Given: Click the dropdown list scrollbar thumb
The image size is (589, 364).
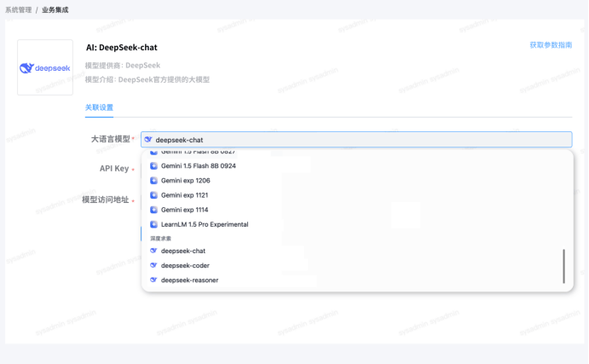Looking at the screenshot, I should (563, 266).
